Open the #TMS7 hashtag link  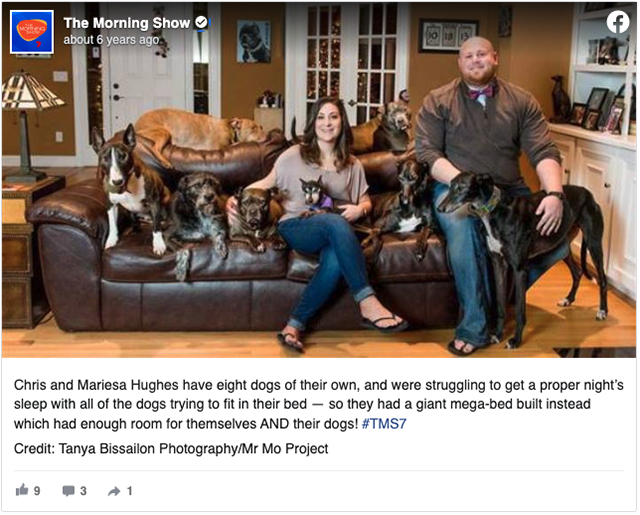384,424
